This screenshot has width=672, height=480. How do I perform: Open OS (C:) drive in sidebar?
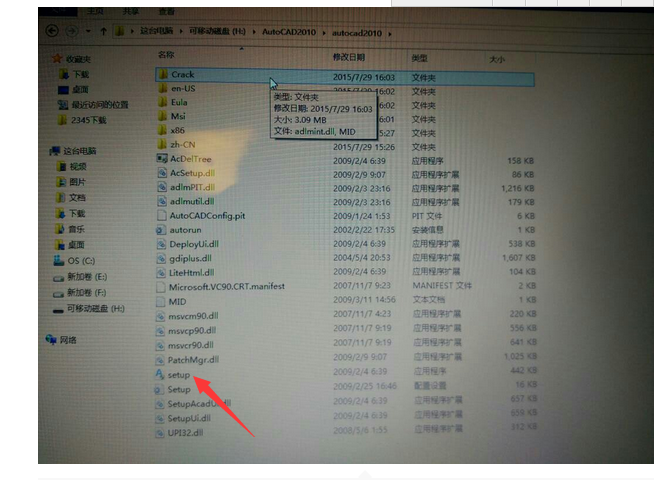point(81,261)
